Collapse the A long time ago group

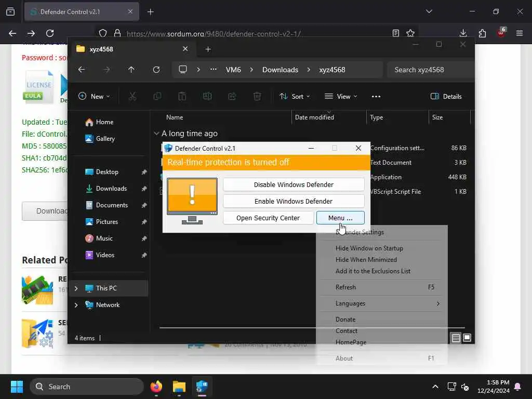coord(156,134)
